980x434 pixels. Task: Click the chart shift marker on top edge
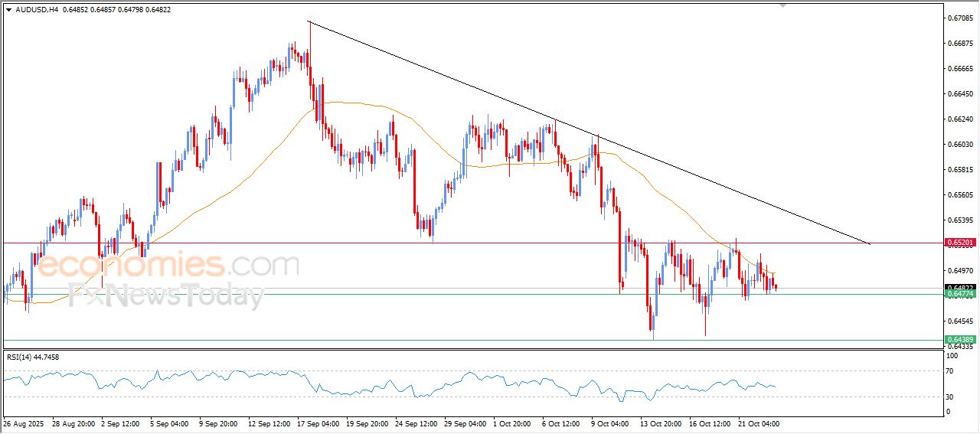[782, 5]
